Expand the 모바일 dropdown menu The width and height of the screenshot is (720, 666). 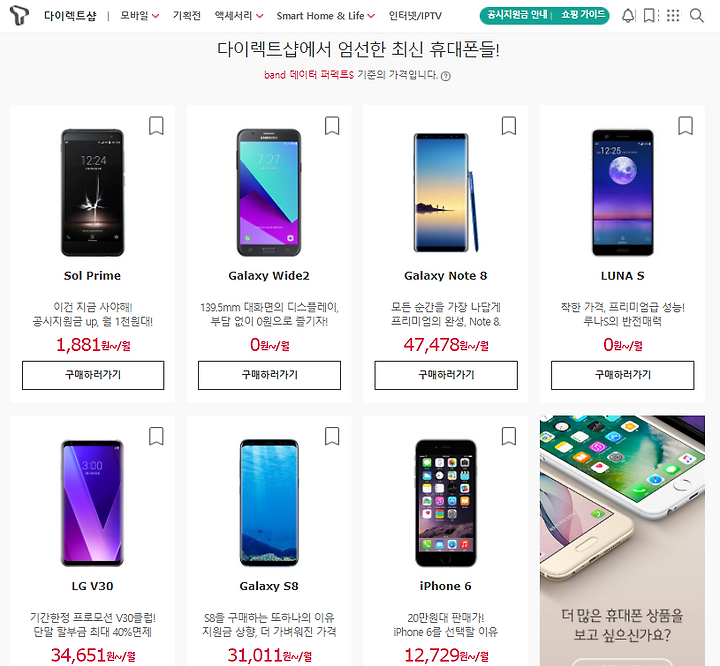coord(140,16)
